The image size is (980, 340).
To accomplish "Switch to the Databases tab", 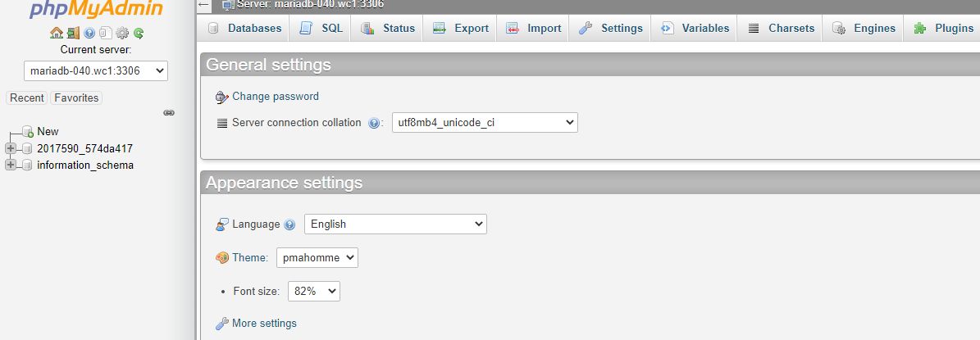I will click(x=244, y=28).
